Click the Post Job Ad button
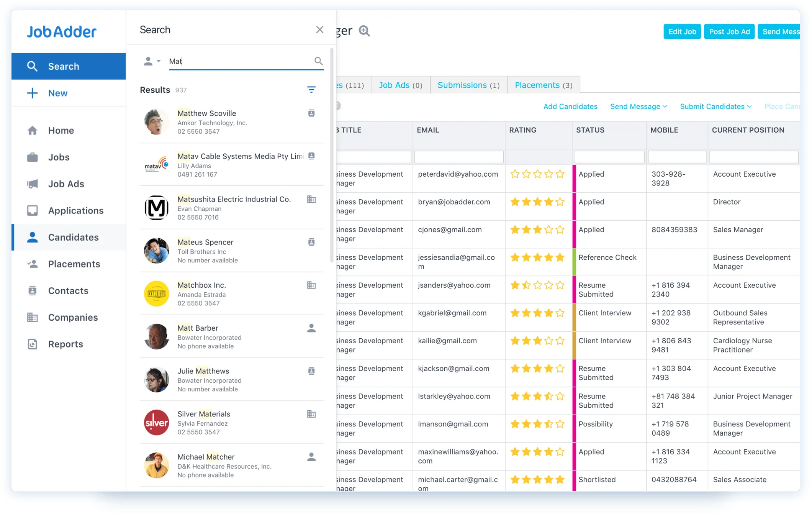 point(729,31)
